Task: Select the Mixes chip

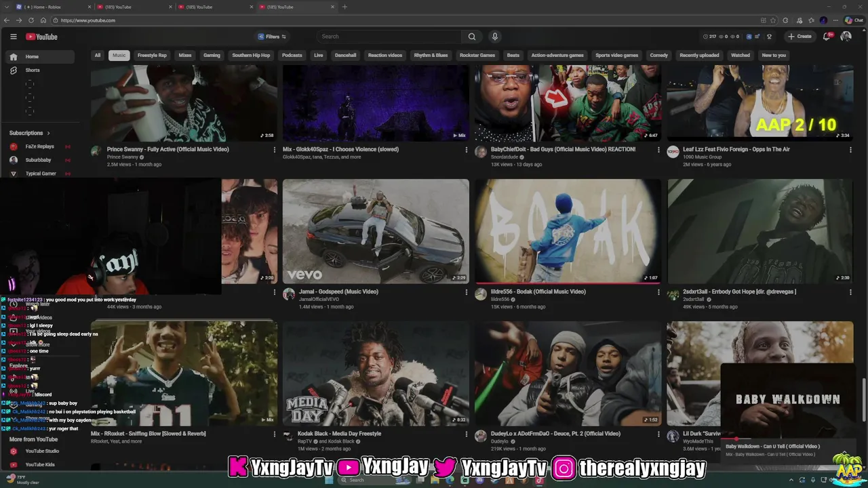Action: click(185, 56)
